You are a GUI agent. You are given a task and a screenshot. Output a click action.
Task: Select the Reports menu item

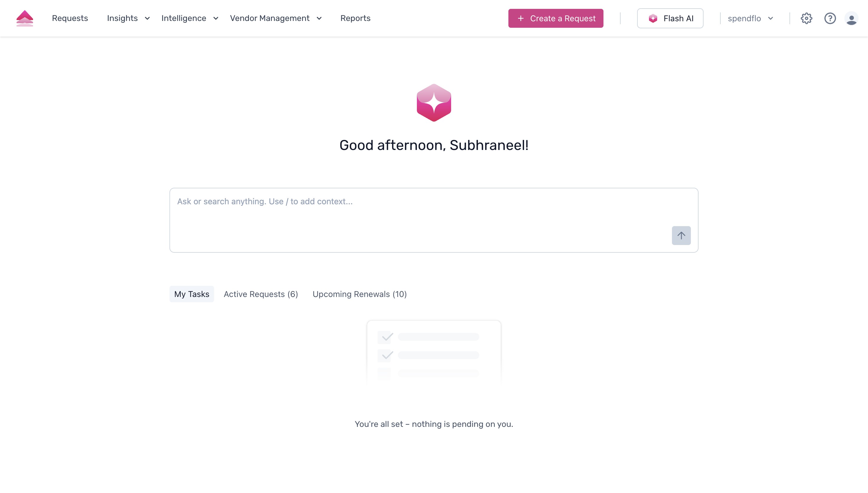coord(355,18)
